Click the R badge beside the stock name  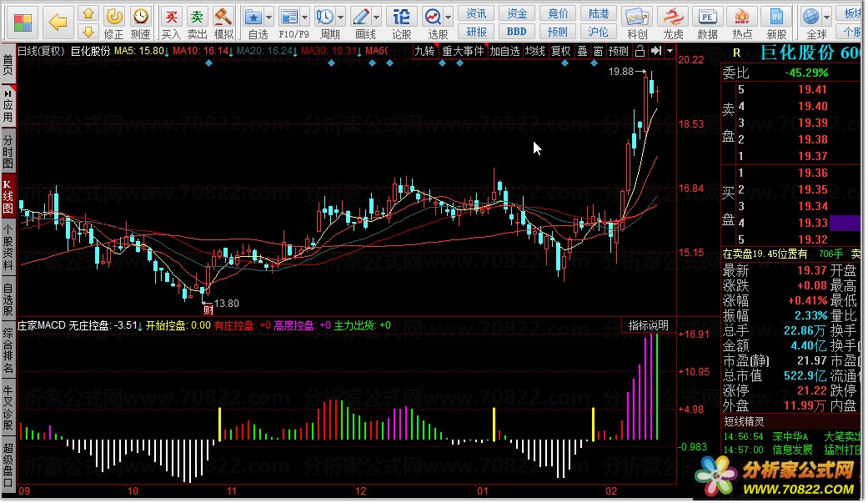[737, 53]
